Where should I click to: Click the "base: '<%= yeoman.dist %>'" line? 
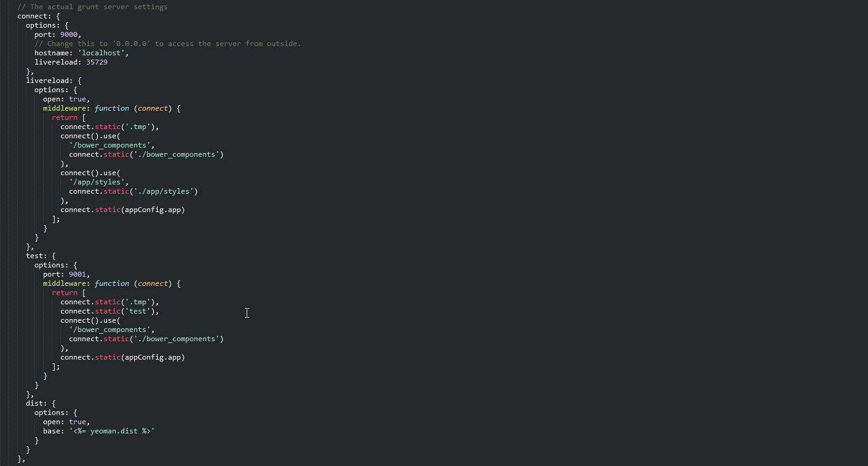(99, 431)
